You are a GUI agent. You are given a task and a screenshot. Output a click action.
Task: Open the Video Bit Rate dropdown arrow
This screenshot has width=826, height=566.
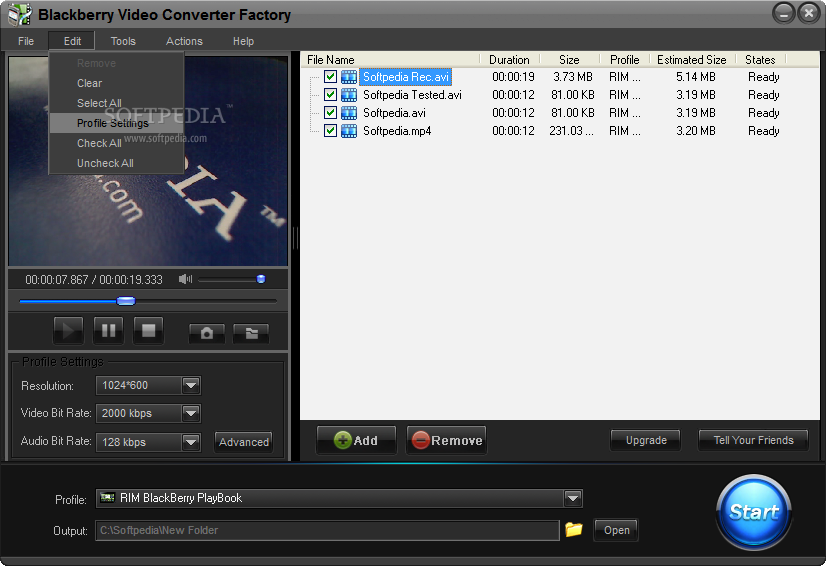pyautogui.click(x=191, y=413)
